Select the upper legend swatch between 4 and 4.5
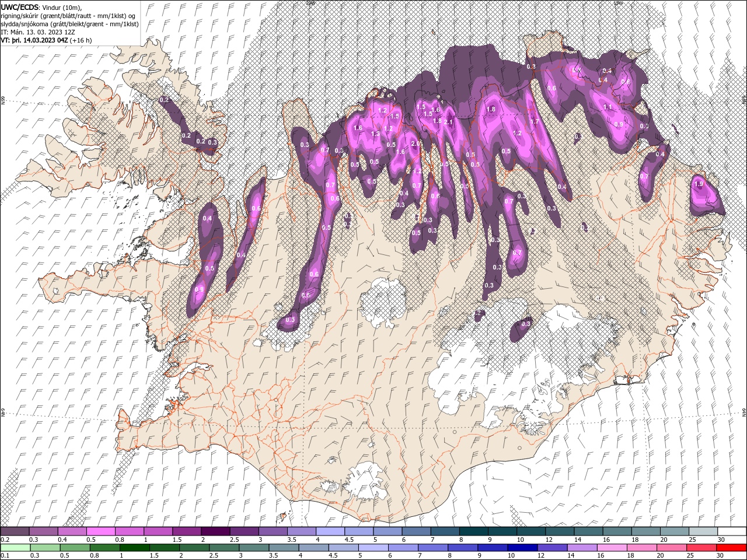This screenshot has width=747, height=560. (x=330, y=531)
